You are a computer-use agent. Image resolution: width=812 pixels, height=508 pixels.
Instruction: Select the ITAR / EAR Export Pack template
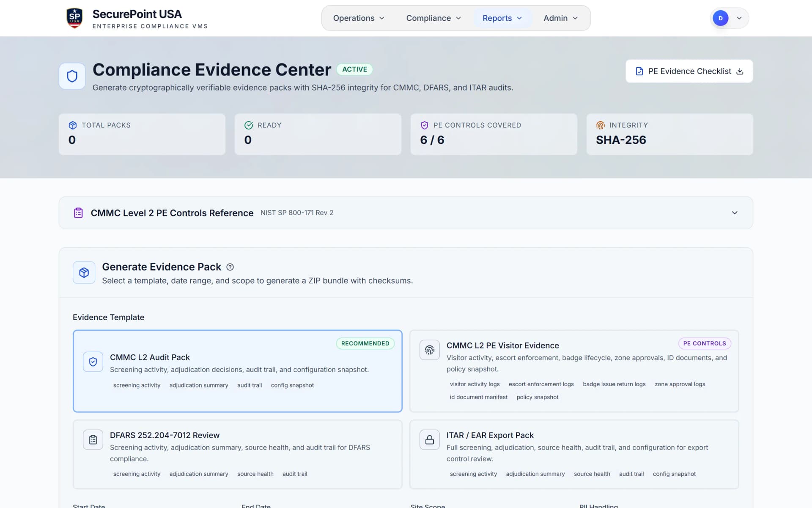(x=574, y=454)
